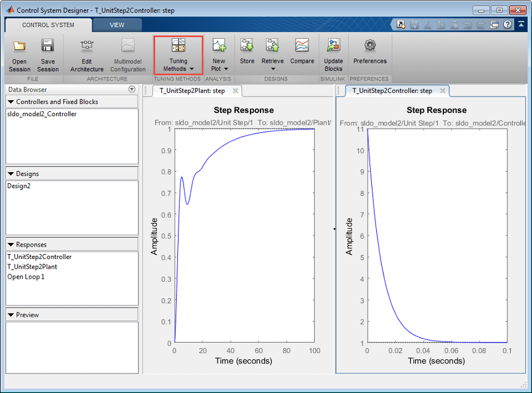Click the Data Browser panel title
This screenshot has height=393, width=532.
(x=28, y=89)
